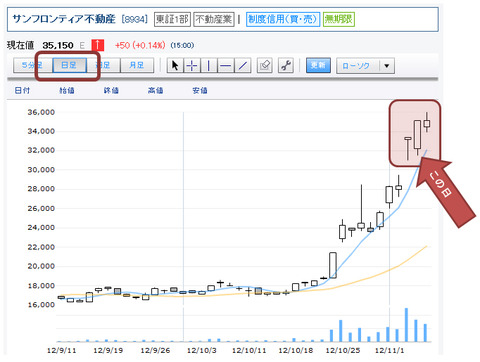Click the 日付 column label

22,90
